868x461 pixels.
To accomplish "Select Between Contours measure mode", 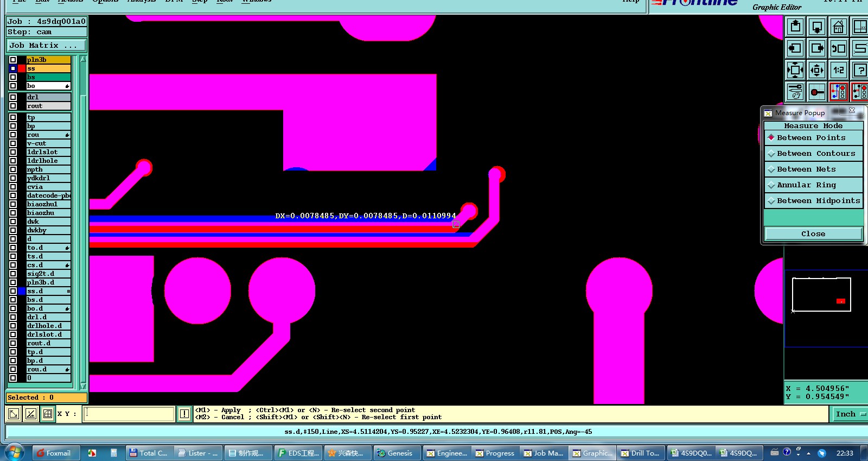I will (x=813, y=153).
